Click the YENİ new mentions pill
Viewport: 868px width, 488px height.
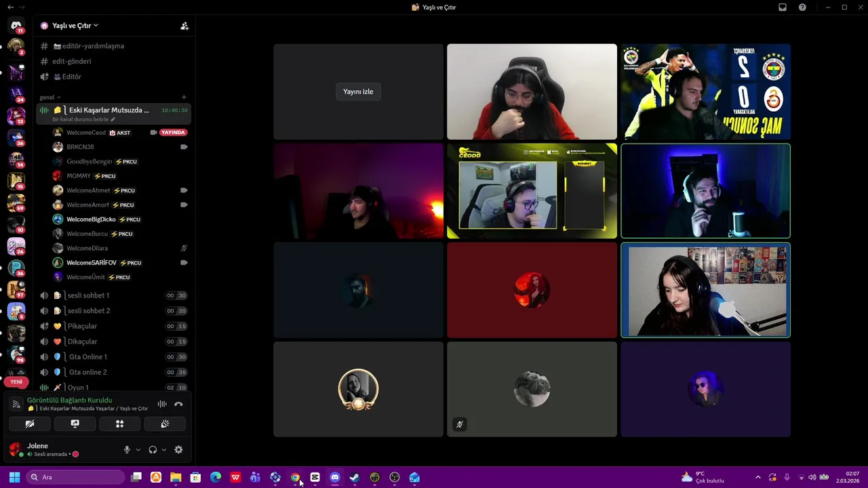coord(16,382)
